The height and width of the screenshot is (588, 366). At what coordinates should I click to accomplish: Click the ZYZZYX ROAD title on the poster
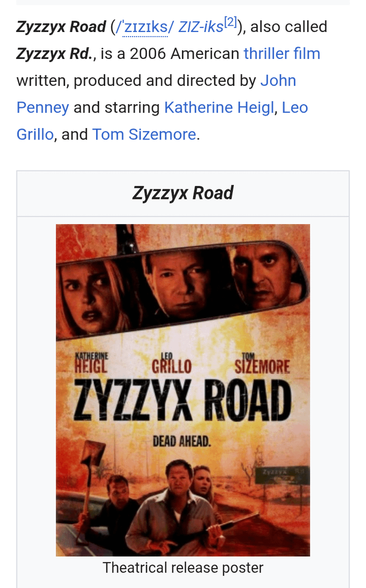coord(182,400)
